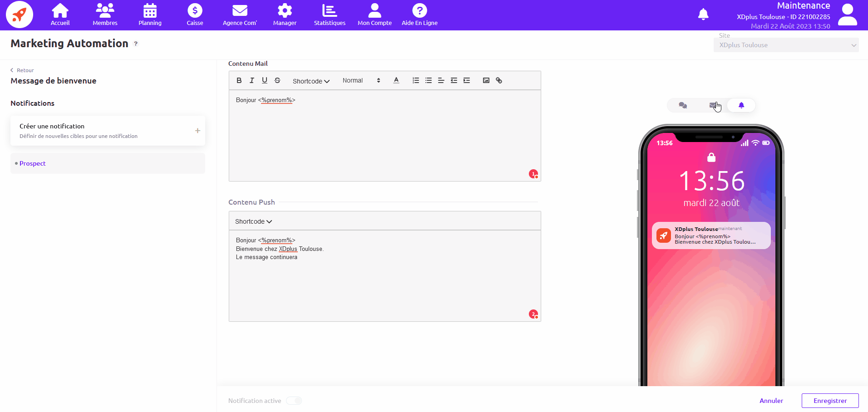Screen dimensions: 868x412
Task: Click inside Contenu Mail text area
Action: pyautogui.click(x=385, y=136)
